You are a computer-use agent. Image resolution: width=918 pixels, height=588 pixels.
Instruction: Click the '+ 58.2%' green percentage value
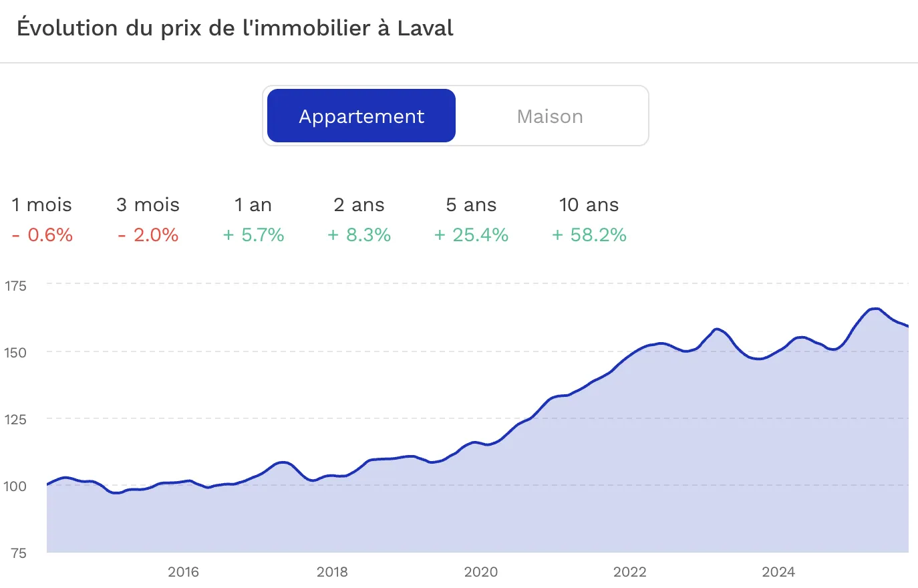[x=589, y=235]
